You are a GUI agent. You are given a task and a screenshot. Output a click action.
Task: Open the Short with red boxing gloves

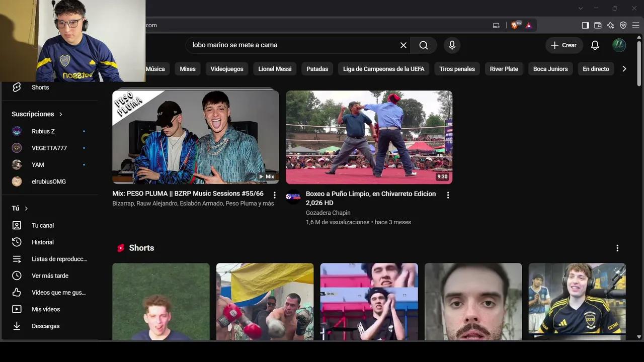tap(265, 302)
